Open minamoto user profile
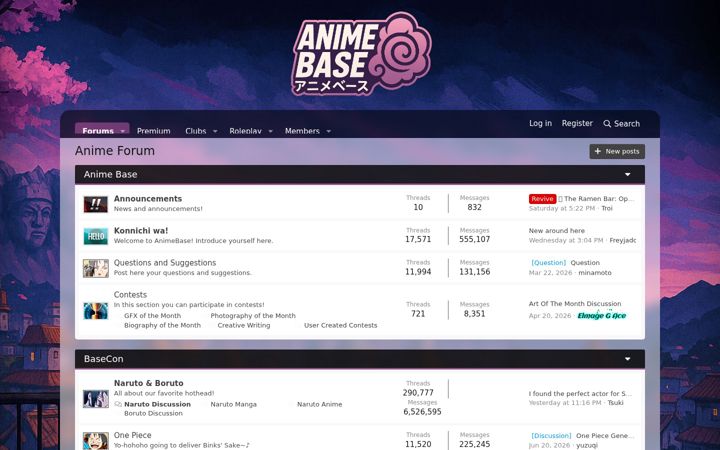The image size is (720, 450). [x=595, y=273]
